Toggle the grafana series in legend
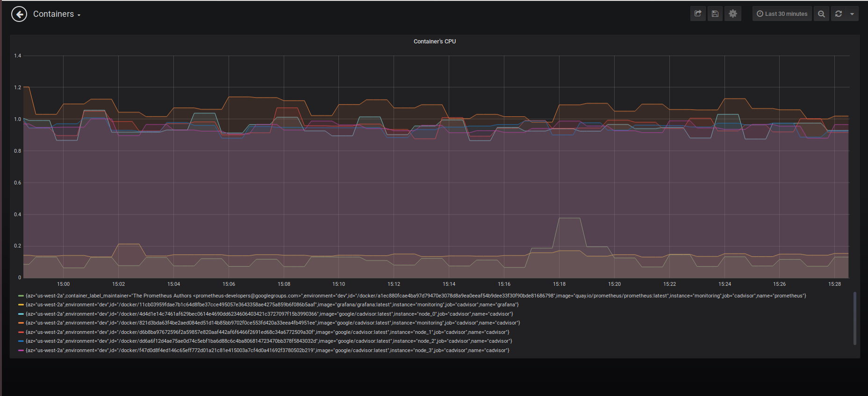868x396 pixels. tap(272, 304)
